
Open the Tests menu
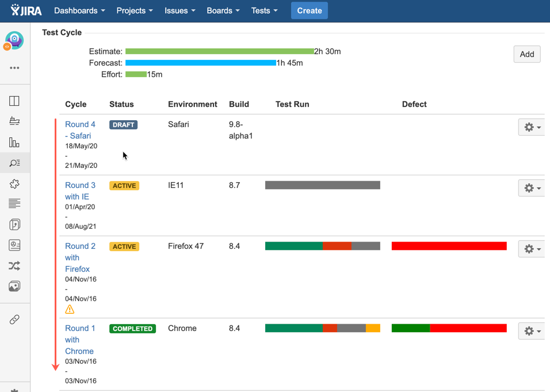click(x=264, y=10)
